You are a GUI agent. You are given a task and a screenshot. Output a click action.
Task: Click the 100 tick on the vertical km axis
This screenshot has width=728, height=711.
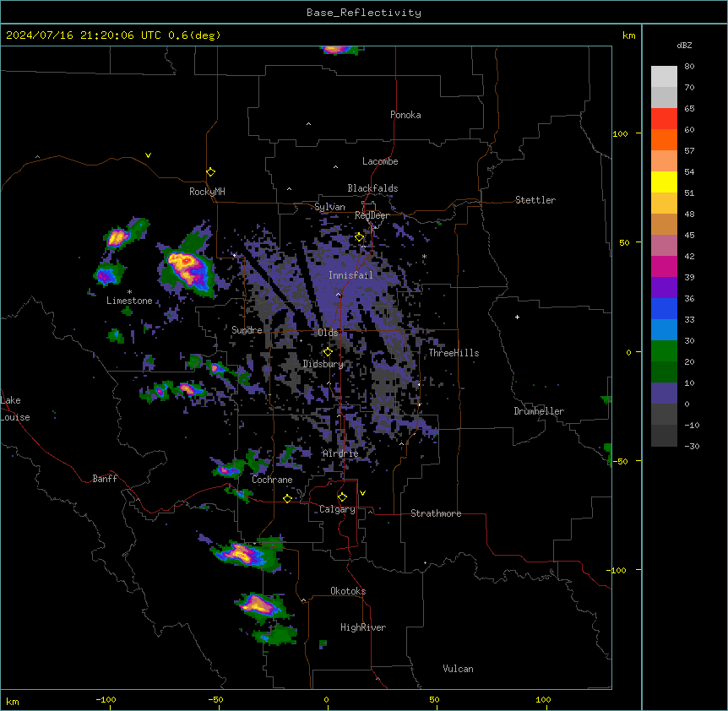(620, 133)
